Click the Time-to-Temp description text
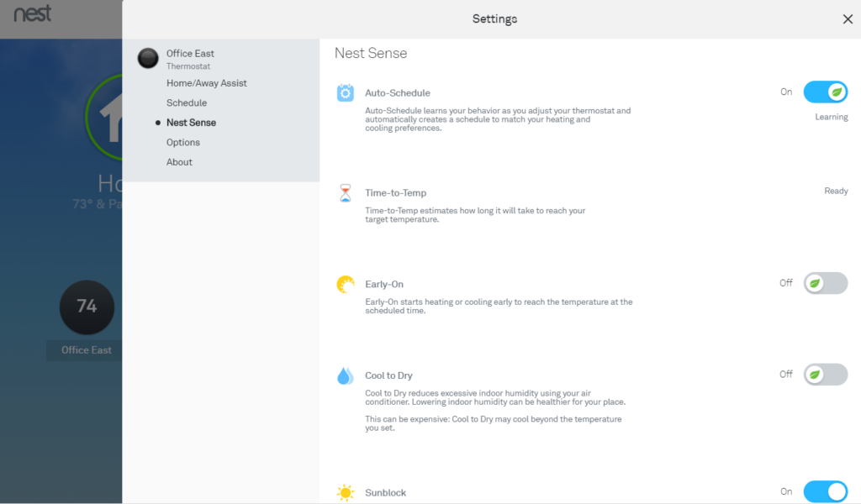This screenshot has height=504, width=861. (x=475, y=215)
